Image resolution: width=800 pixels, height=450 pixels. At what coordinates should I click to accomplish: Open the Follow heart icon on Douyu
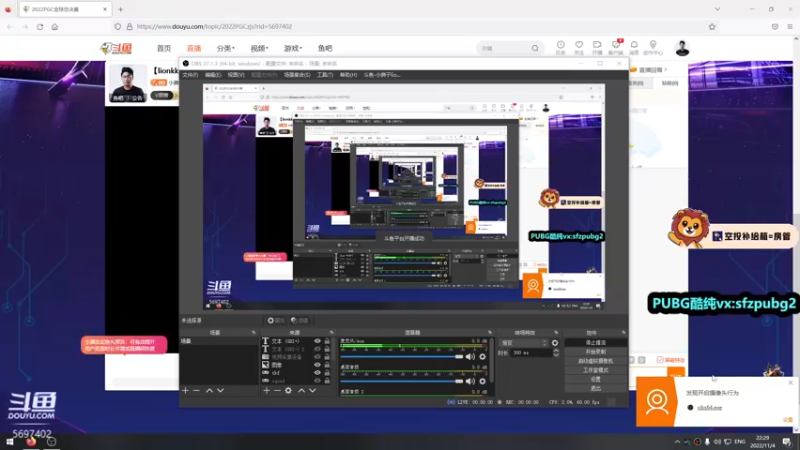579,45
